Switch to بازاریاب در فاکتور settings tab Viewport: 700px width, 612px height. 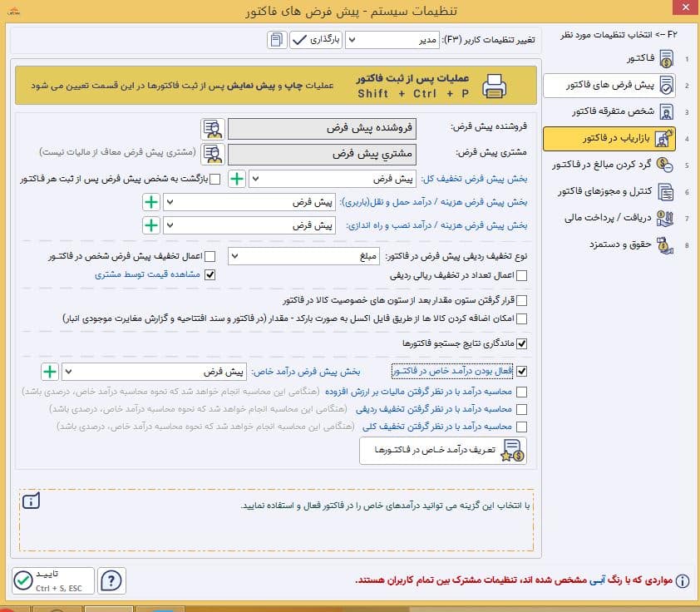[x=609, y=138]
